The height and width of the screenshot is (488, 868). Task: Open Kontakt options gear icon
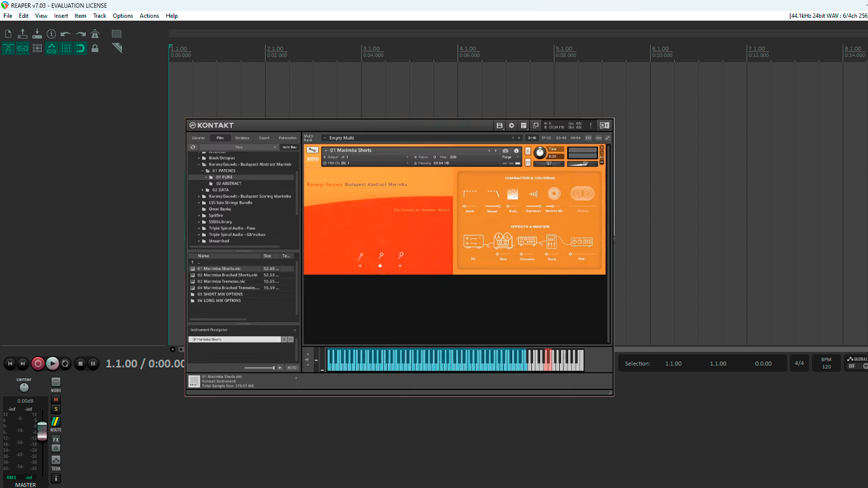coord(512,125)
